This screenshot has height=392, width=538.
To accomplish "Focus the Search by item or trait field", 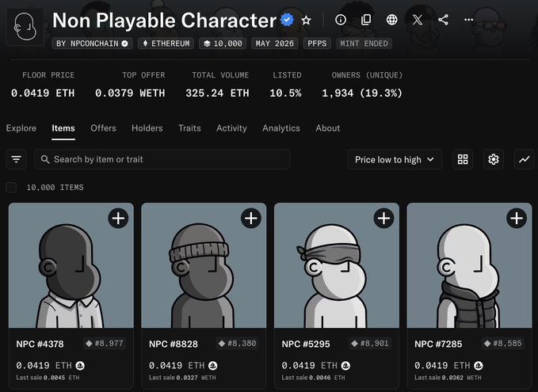I will point(162,159).
